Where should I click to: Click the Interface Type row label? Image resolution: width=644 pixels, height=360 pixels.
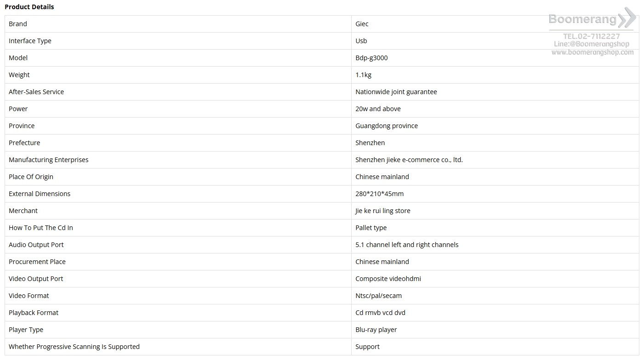point(30,41)
